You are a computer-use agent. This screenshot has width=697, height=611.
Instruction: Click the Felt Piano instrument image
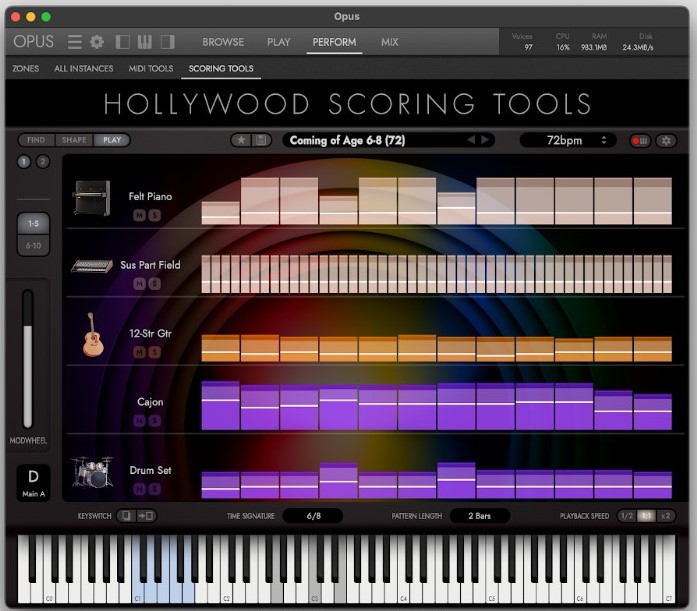(92, 198)
